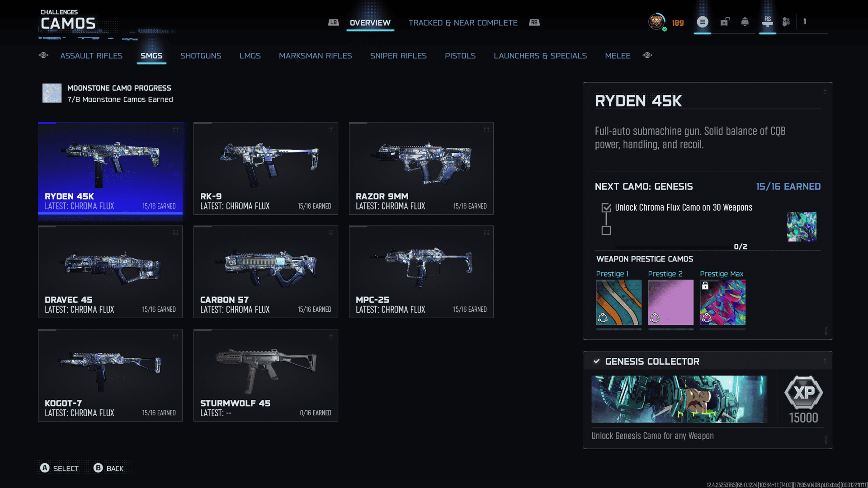Viewport: 868px width, 488px height.
Task: Select the Prestige 1 camo swatch
Action: (618, 302)
